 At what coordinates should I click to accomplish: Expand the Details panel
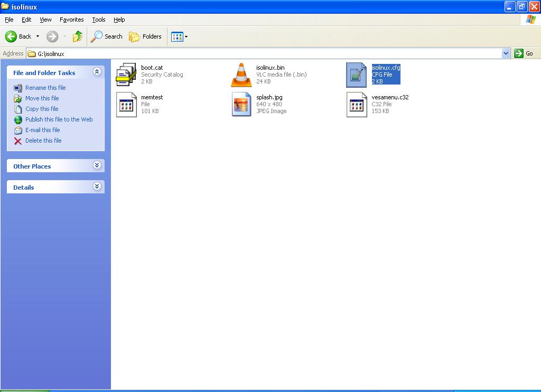pyautogui.click(x=97, y=186)
